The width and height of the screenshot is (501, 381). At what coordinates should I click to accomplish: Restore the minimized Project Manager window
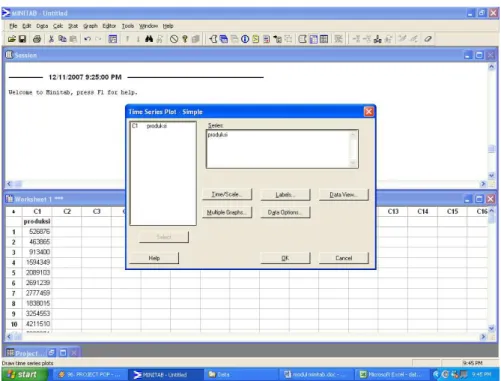point(52,353)
